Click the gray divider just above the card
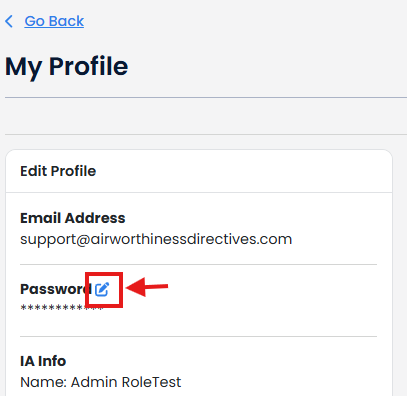Image resolution: width=407 pixels, height=396 pixels. pyautogui.click(x=206, y=134)
